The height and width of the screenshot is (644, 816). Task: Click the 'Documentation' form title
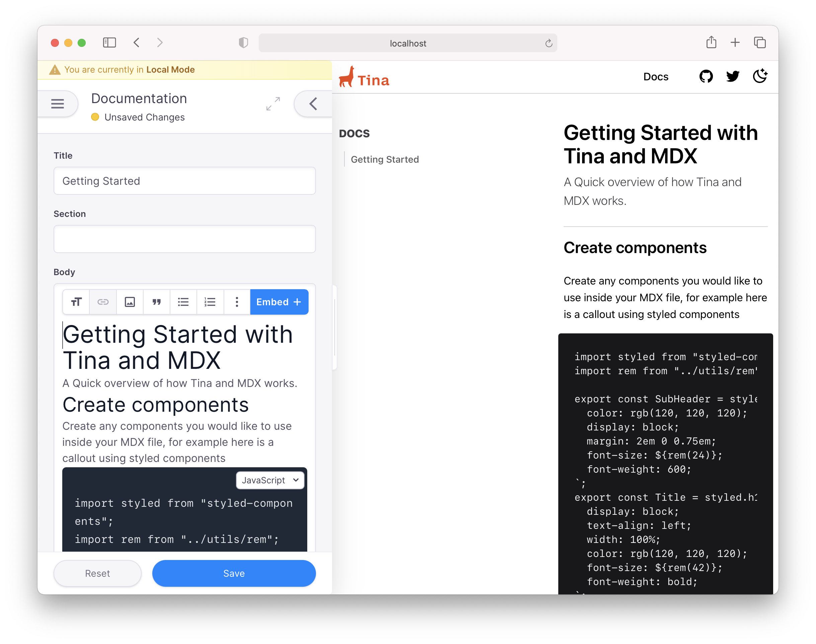click(139, 98)
